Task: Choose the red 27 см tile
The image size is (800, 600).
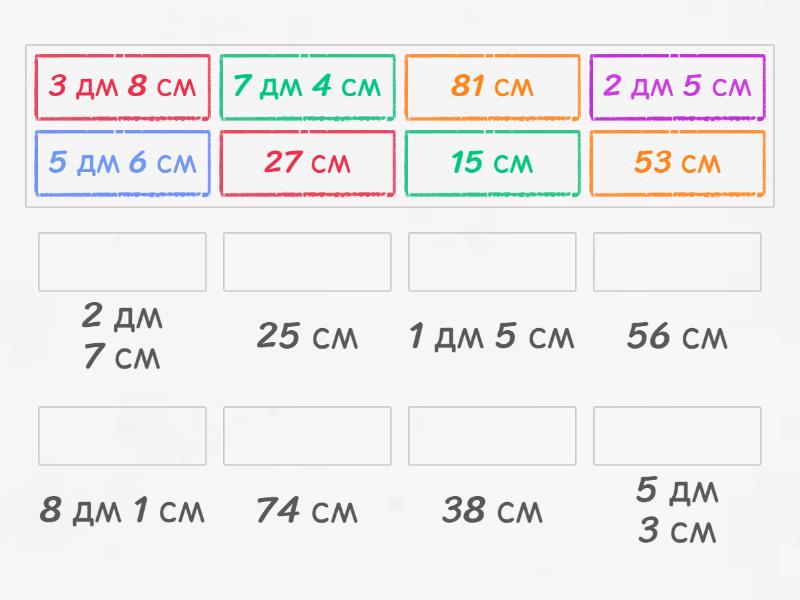Action: pos(307,163)
